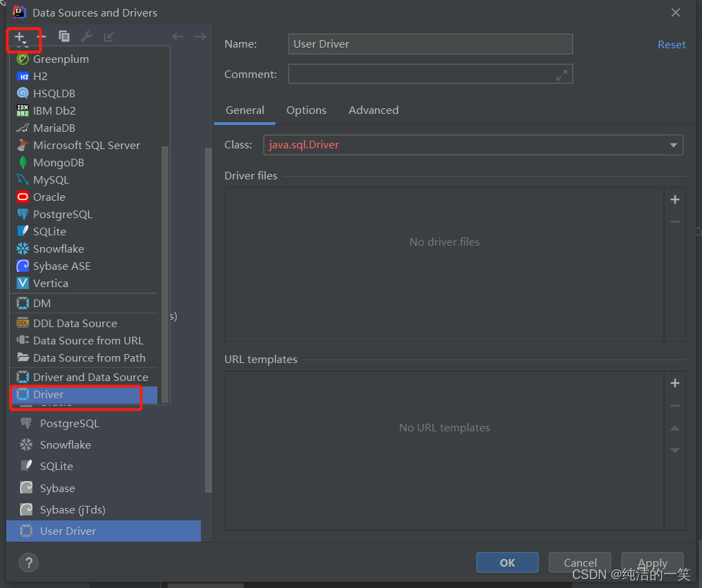Select Driver and Data Source entry
This screenshot has width=702, height=588.
point(84,378)
